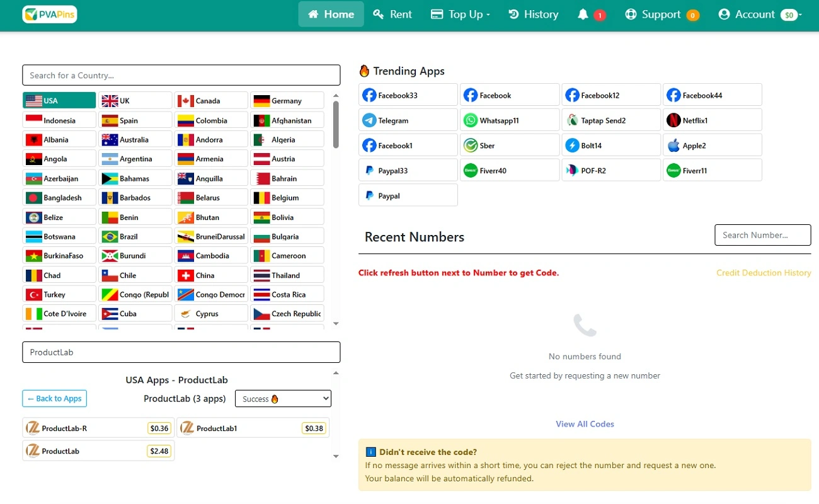The image size is (819, 504).
Task: Choose the UK country option
Action: pos(135,101)
